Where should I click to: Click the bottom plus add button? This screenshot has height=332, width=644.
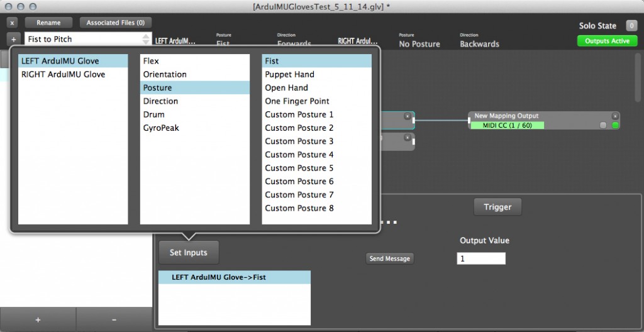click(38, 319)
